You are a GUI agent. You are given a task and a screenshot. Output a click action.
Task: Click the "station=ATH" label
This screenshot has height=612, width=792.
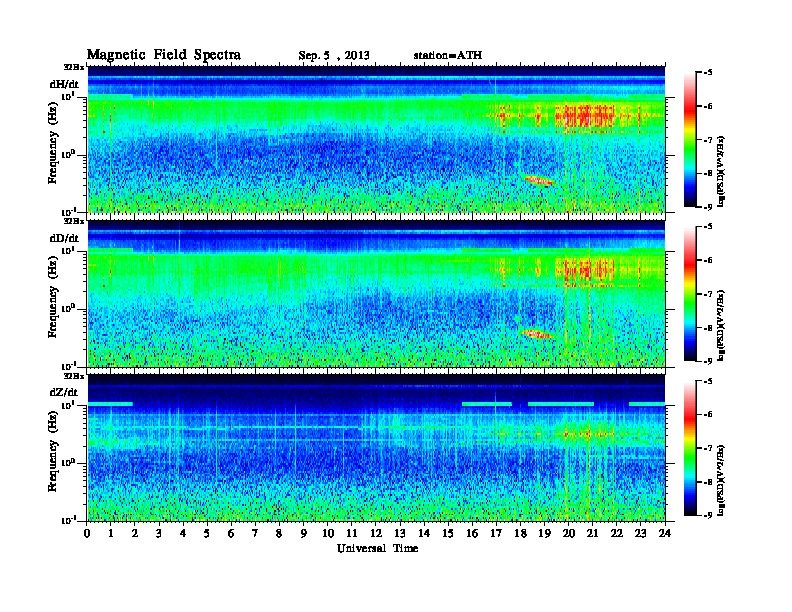tap(448, 55)
